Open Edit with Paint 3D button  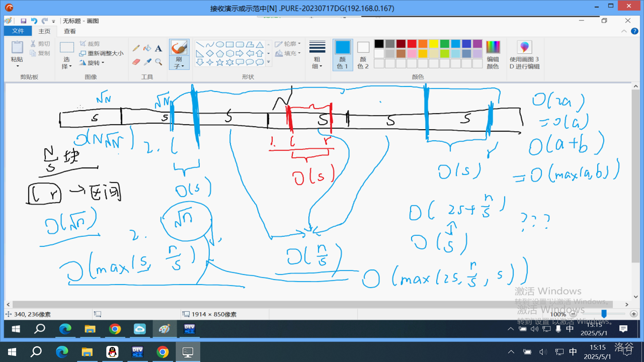[x=525, y=55]
